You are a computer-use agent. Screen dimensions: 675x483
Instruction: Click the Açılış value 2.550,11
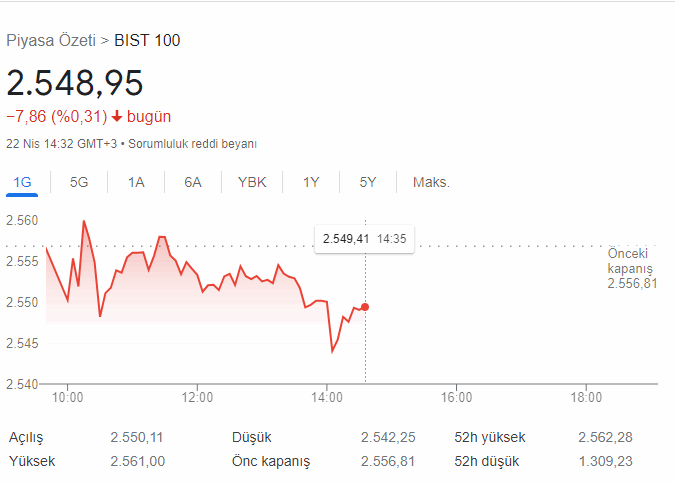point(137,437)
